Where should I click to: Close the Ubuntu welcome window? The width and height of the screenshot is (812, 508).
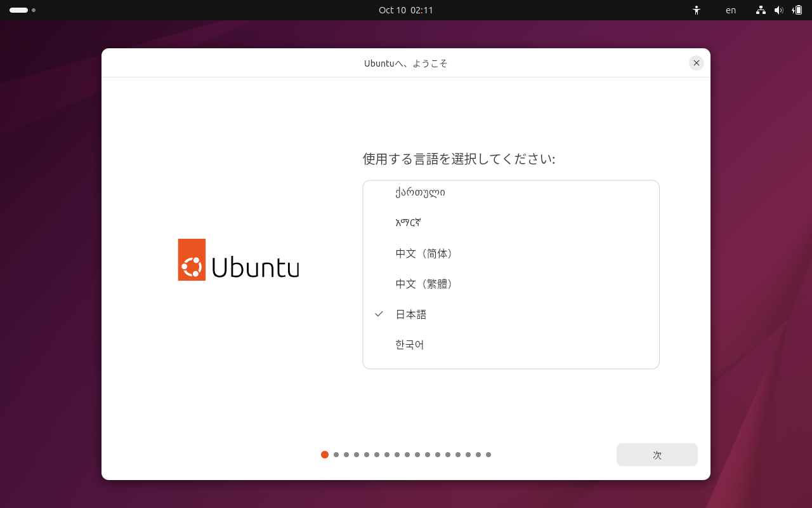[696, 63]
